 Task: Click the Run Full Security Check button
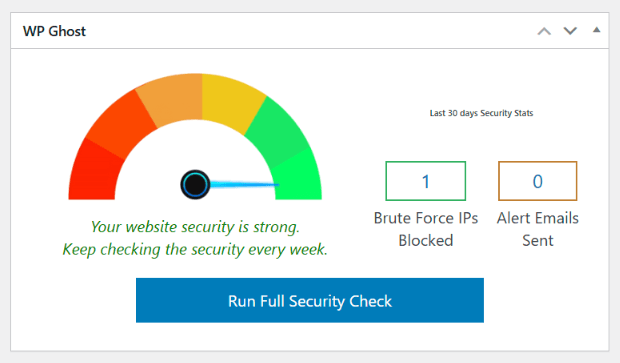310,300
